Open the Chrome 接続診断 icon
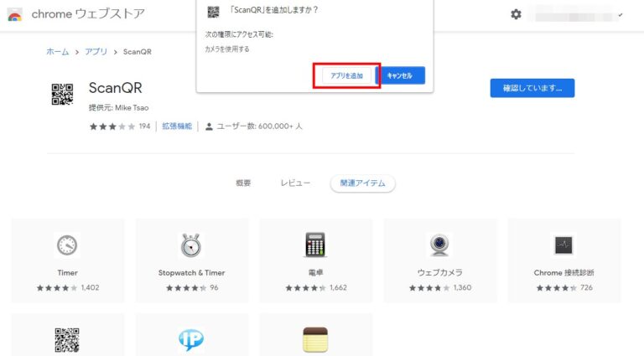Screen dimensions: 644x356 pyautogui.click(x=563, y=245)
